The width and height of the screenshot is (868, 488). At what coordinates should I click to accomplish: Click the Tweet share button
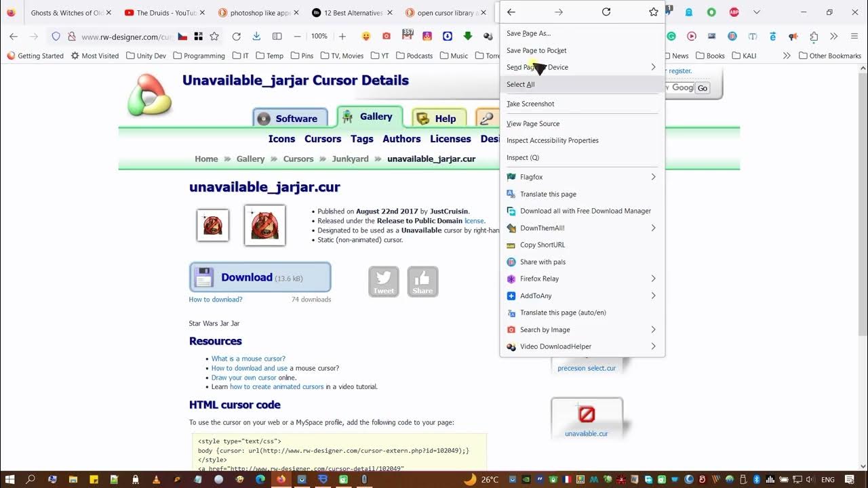click(x=384, y=281)
